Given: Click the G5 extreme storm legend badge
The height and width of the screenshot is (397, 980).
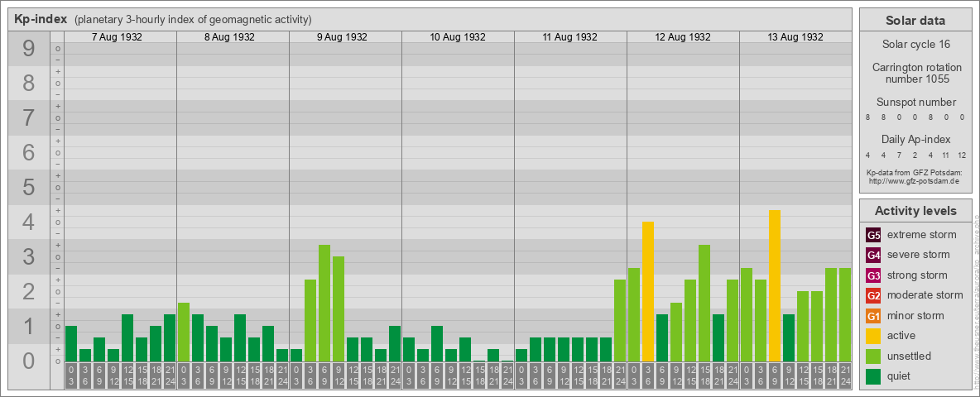Looking at the screenshot, I should tap(873, 236).
